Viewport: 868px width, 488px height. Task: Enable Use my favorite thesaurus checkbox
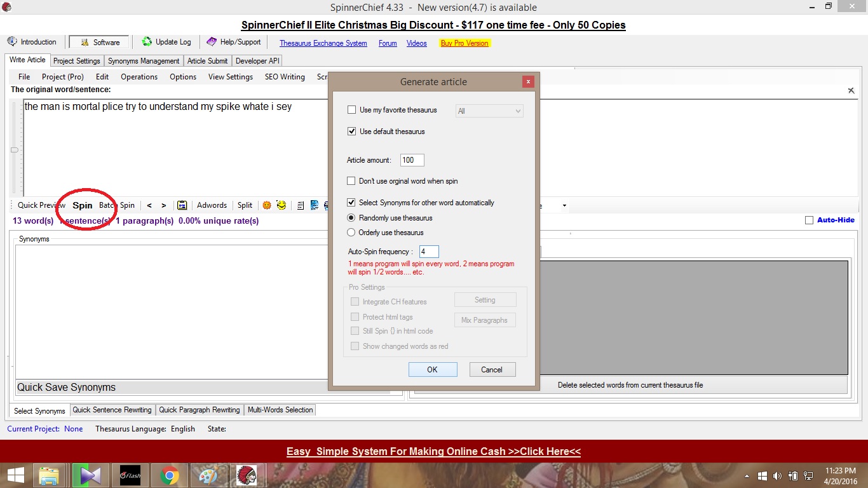[352, 110]
